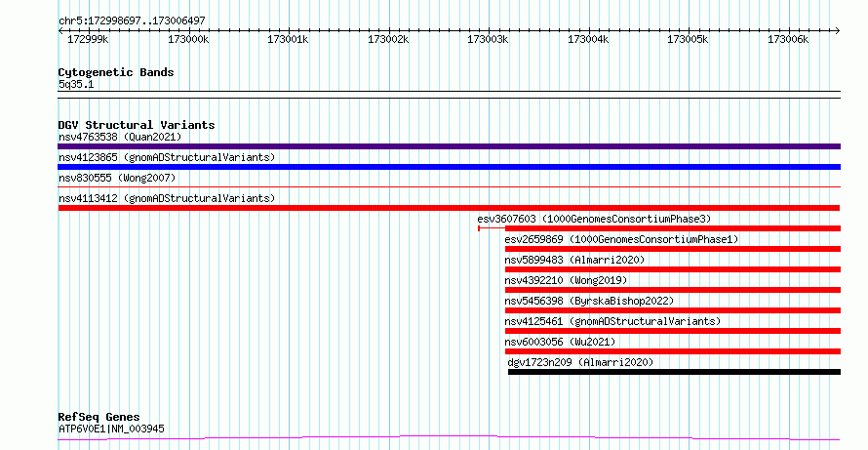Click the 173001k ruler position
The height and width of the screenshot is (450, 868).
click(x=288, y=40)
